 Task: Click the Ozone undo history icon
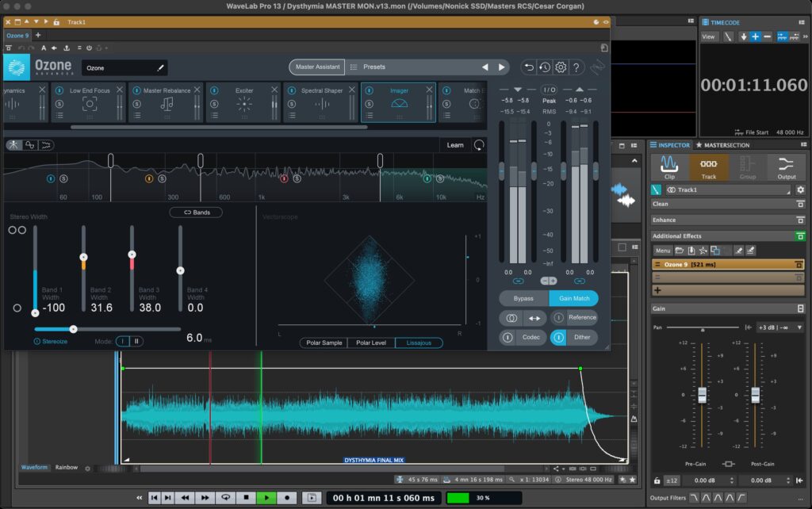pyautogui.click(x=544, y=67)
